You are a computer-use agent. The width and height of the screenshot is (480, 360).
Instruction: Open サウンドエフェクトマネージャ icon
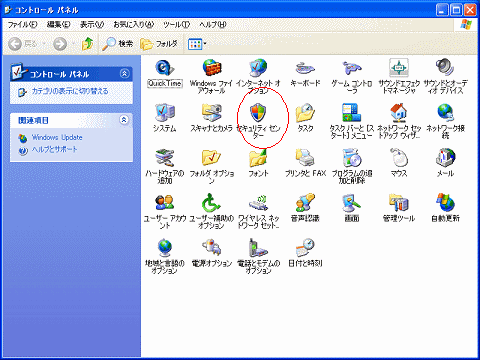tap(399, 68)
